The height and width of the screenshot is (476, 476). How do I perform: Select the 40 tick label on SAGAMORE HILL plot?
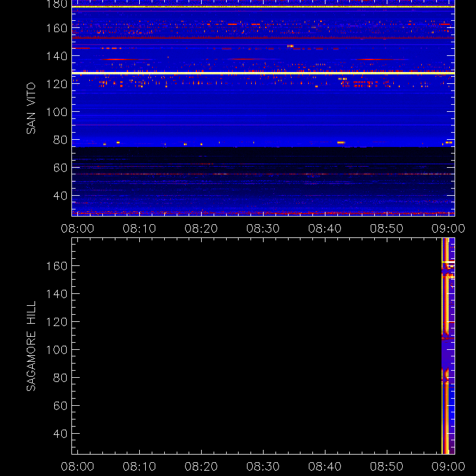point(60,434)
